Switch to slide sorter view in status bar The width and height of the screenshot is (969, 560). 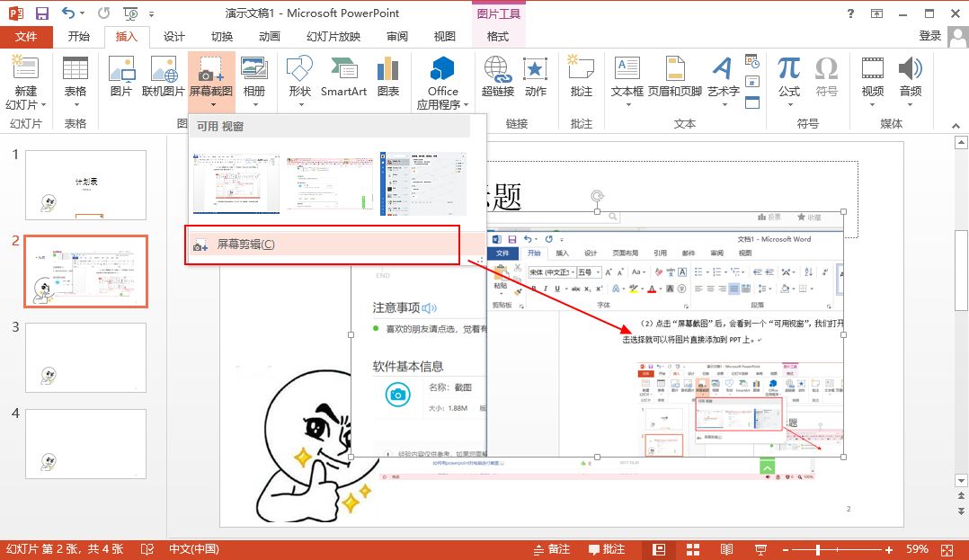point(693,549)
